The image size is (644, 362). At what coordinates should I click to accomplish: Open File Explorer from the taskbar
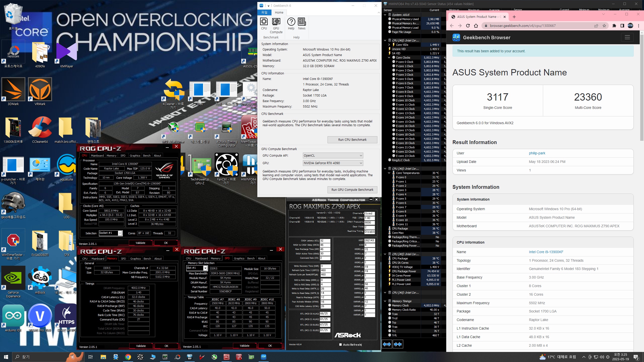103,357
